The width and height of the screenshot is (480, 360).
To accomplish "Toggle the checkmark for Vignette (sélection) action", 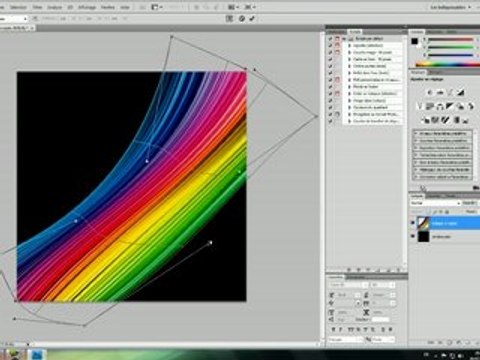I will pos(330,45).
